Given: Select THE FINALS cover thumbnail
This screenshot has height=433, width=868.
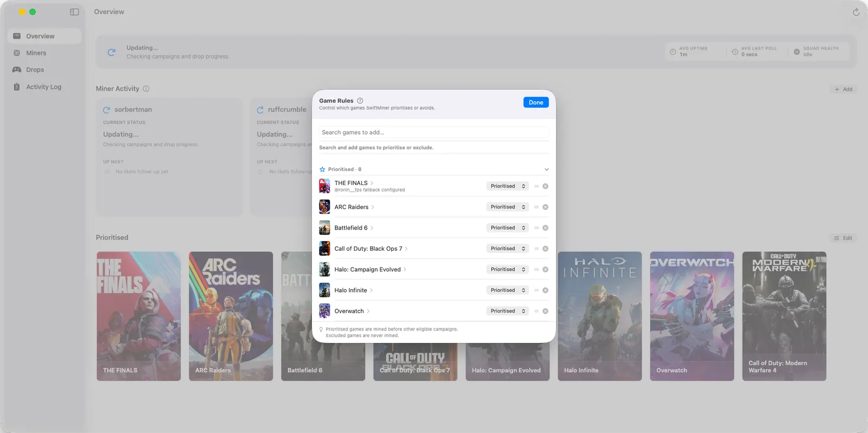Looking at the screenshot, I should click(x=139, y=316).
